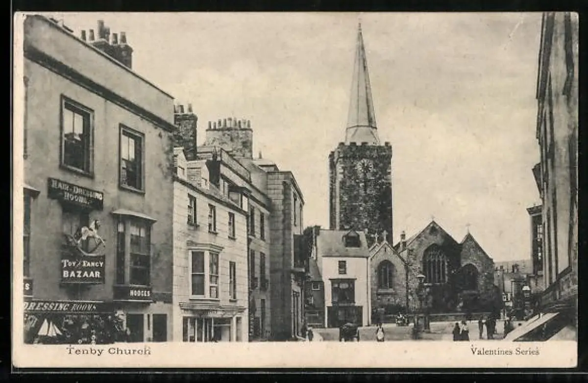Click the small white house's ground-floor shopfront
The image size is (588, 383).
pyautogui.click(x=343, y=303)
